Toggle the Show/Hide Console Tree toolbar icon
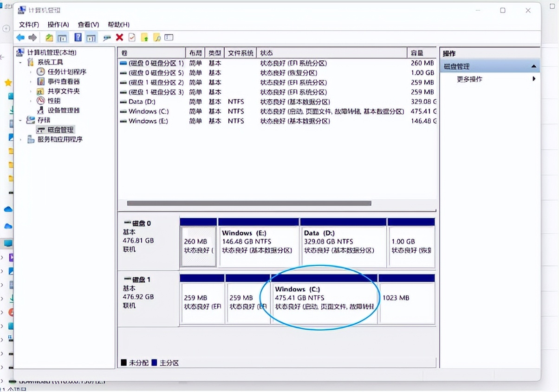The image size is (559, 392). point(62,38)
